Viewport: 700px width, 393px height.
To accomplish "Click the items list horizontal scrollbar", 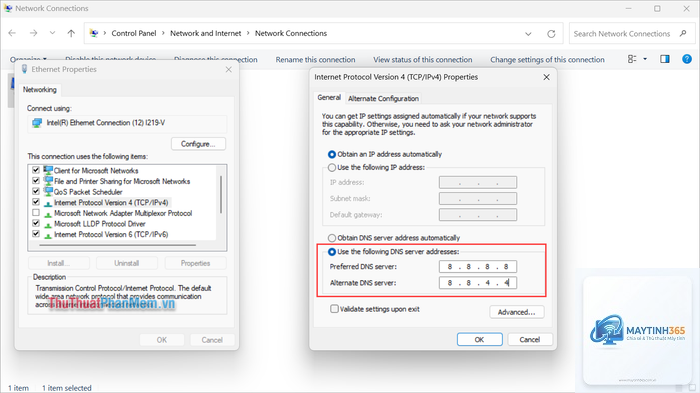I will (x=117, y=245).
